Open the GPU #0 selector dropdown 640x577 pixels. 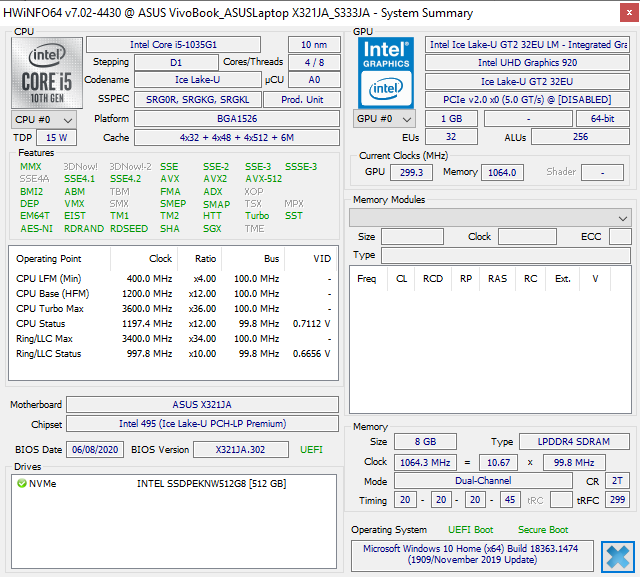tap(383, 119)
